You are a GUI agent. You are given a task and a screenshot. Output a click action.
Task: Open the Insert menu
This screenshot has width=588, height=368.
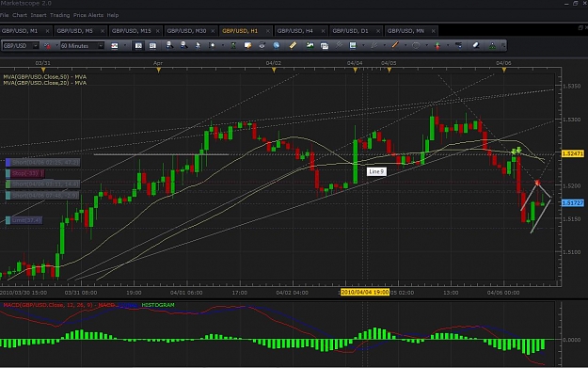39,15
